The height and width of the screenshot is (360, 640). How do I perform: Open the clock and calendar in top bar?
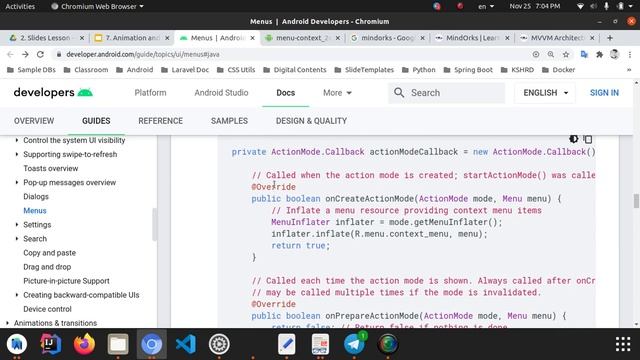535,6
